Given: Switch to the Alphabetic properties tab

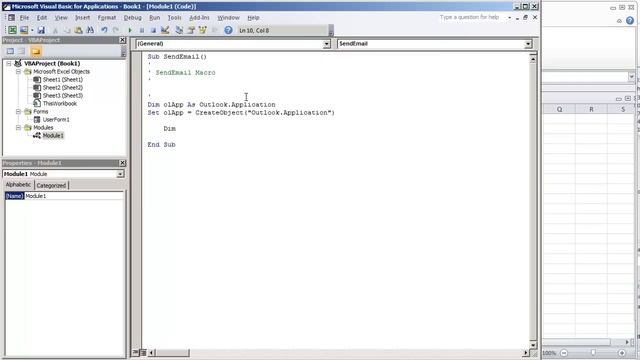Looking at the screenshot, I should tap(18, 185).
